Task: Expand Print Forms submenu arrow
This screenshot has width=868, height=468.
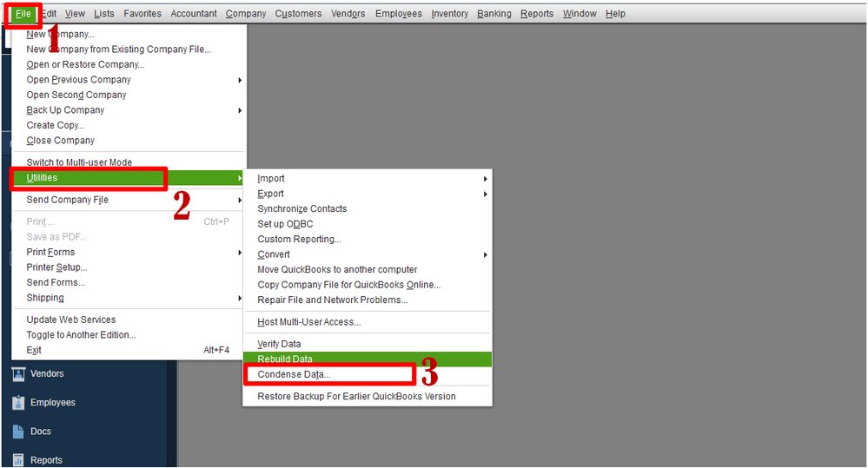Action: pos(240,253)
